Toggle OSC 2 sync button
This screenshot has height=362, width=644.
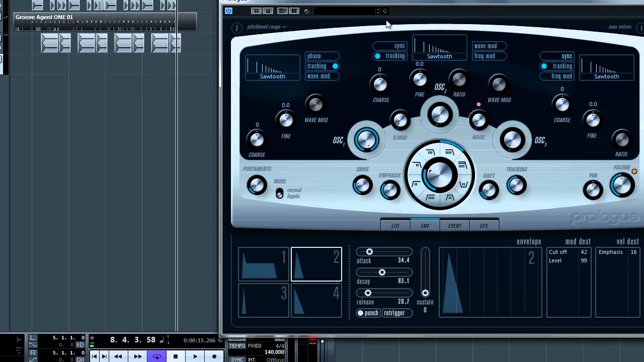[x=390, y=46]
